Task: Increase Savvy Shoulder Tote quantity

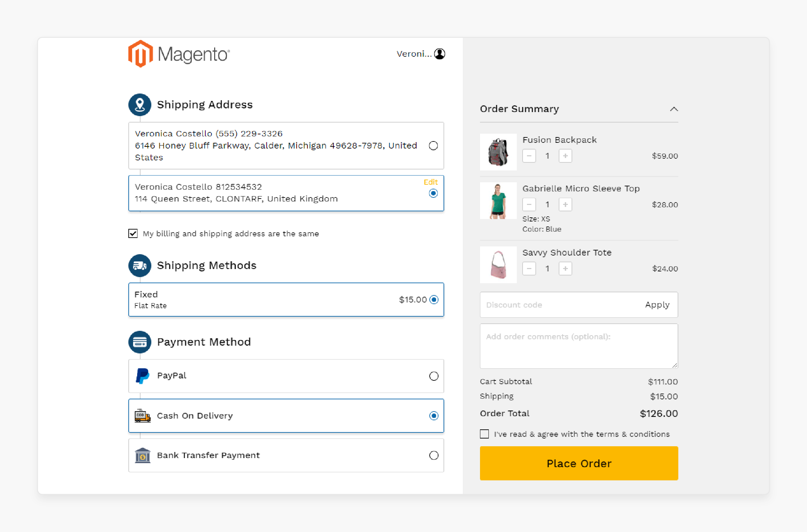Action: [x=565, y=269]
